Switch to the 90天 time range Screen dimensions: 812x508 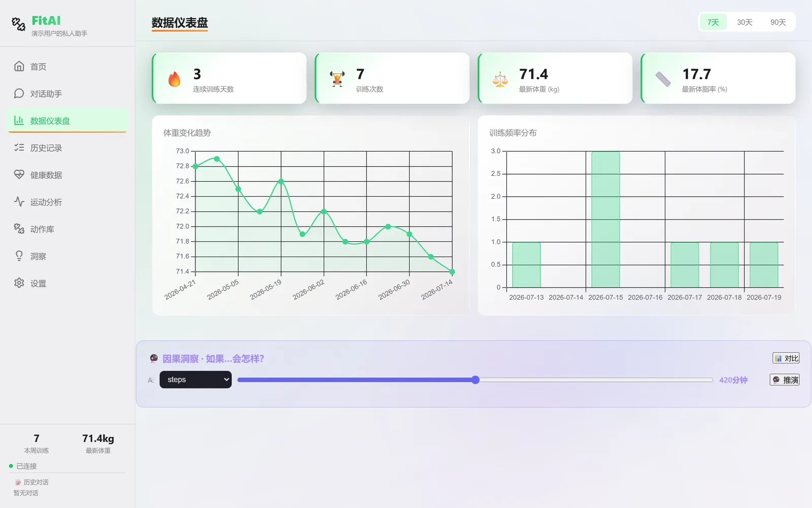pyautogui.click(x=778, y=22)
